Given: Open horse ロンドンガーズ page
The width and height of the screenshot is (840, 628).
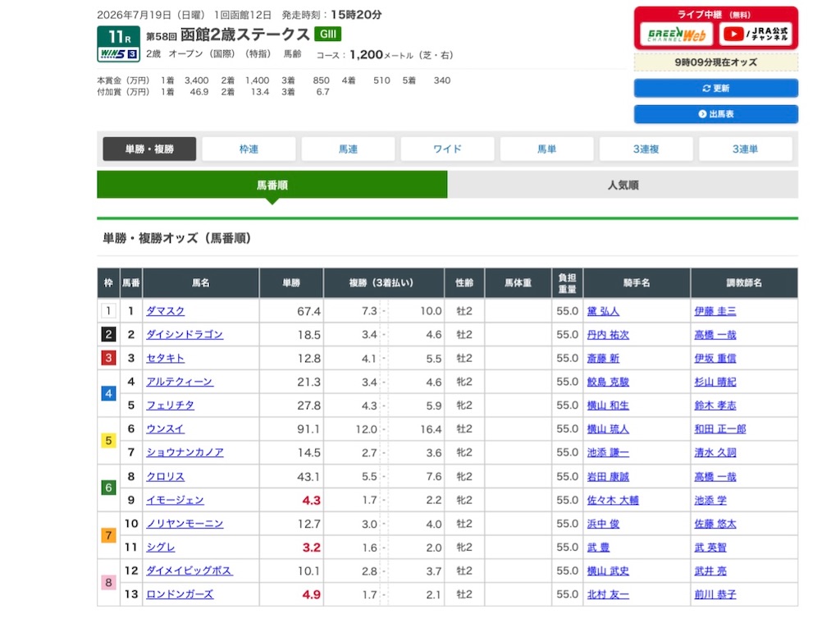Looking at the screenshot, I should click(x=180, y=594).
